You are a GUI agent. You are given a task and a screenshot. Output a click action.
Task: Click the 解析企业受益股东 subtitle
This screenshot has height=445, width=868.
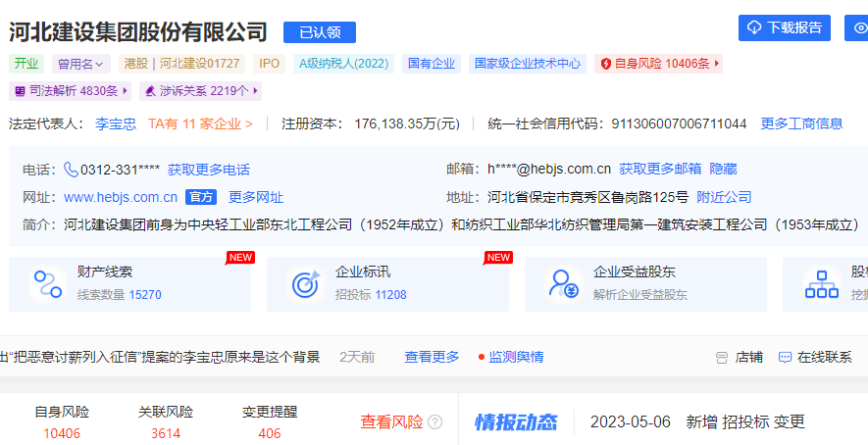639,295
